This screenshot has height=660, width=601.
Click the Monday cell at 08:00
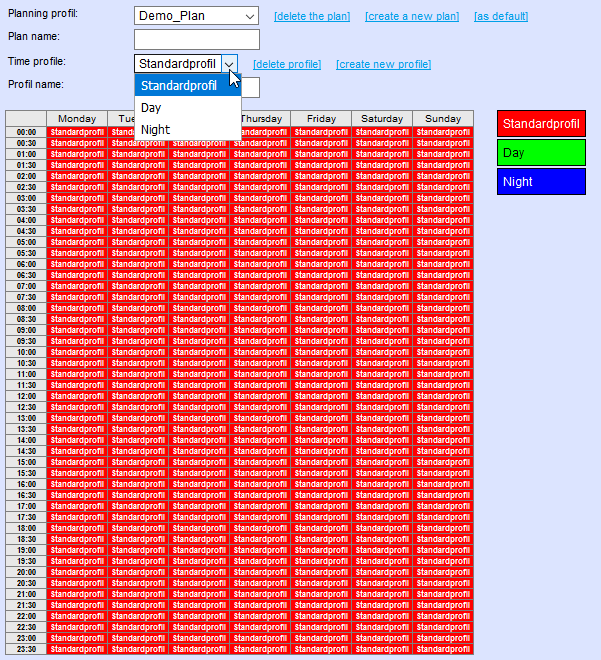point(77,308)
